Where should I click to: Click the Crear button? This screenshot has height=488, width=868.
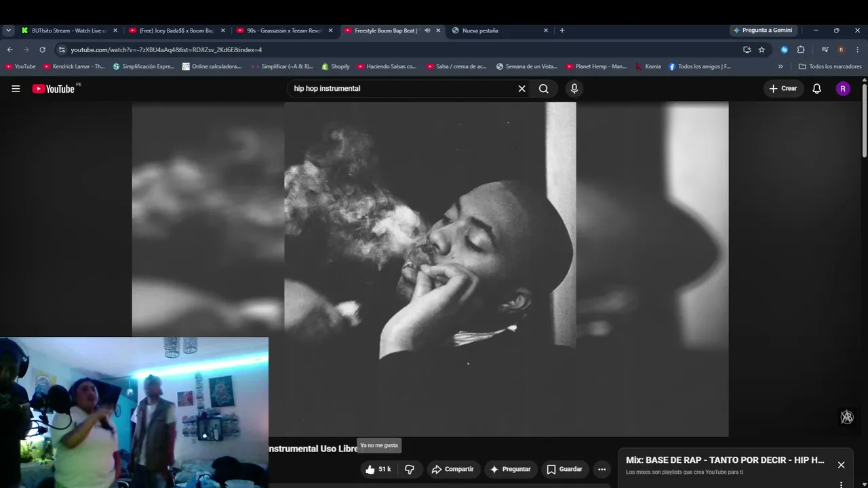point(783,89)
